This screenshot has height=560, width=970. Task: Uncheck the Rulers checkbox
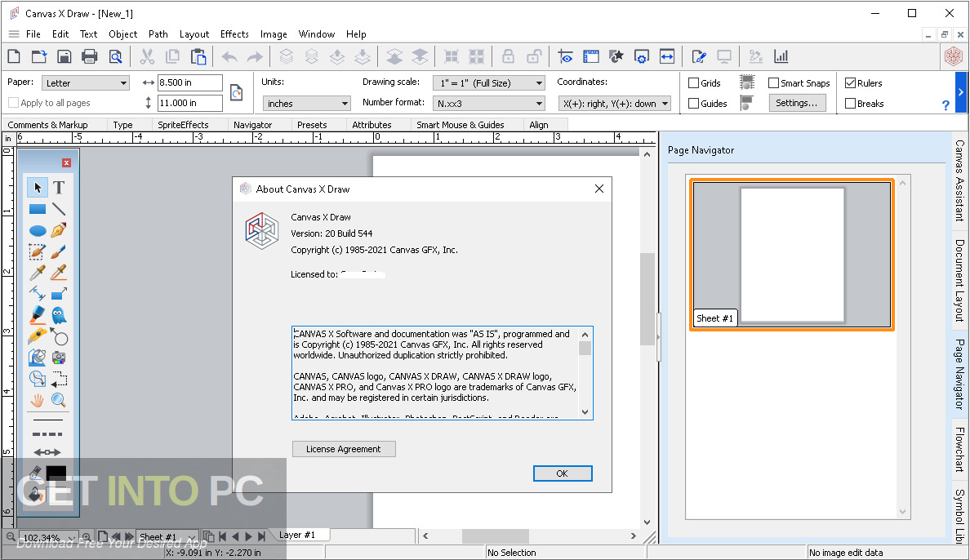(850, 83)
